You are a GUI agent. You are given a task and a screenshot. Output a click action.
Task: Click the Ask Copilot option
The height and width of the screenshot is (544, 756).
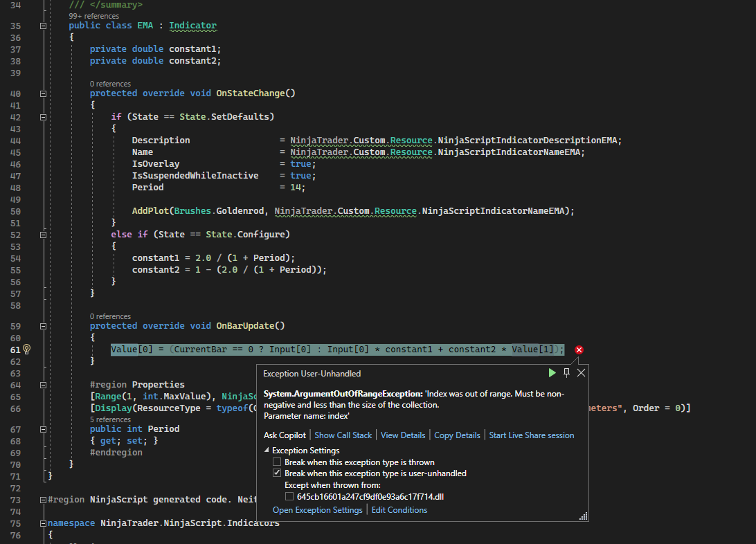coord(285,435)
